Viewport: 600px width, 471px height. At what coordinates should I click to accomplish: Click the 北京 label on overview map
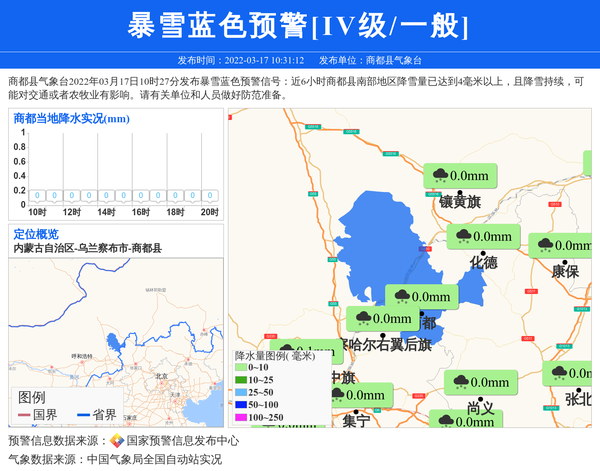pyautogui.click(x=161, y=376)
